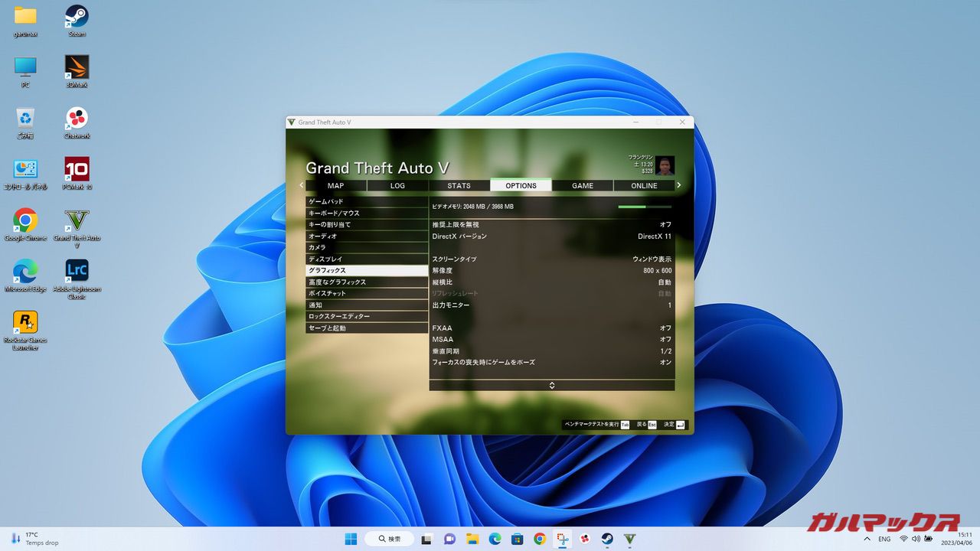Switch to the ONLINE tab
The height and width of the screenshot is (551, 980).
[x=644, y=185]
